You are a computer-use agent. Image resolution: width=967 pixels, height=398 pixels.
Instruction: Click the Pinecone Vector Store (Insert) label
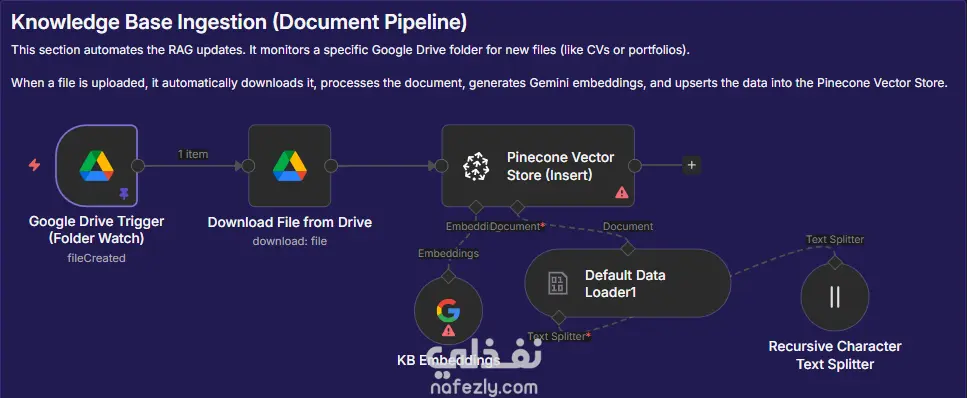[561, 167]
